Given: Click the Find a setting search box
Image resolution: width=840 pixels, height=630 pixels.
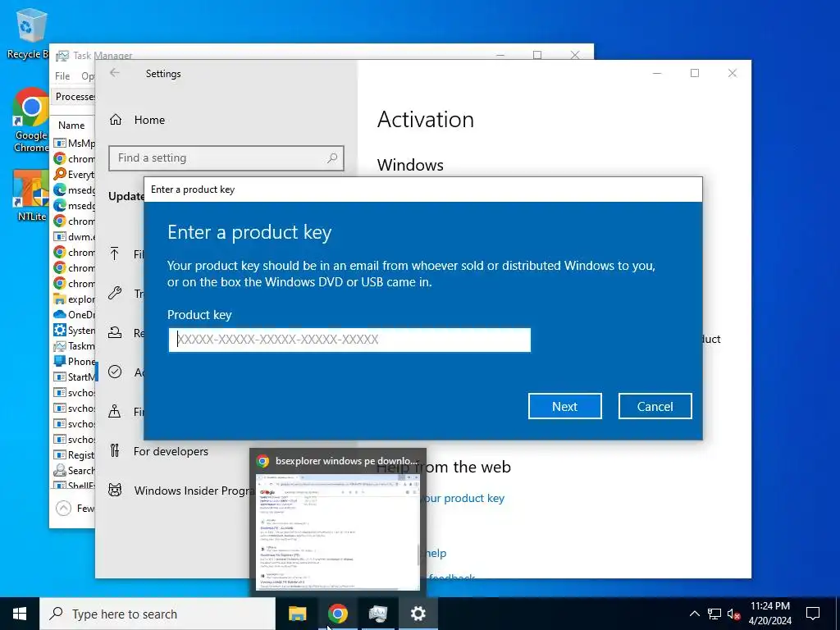Looking at the screenshot, I should point(226,158).
